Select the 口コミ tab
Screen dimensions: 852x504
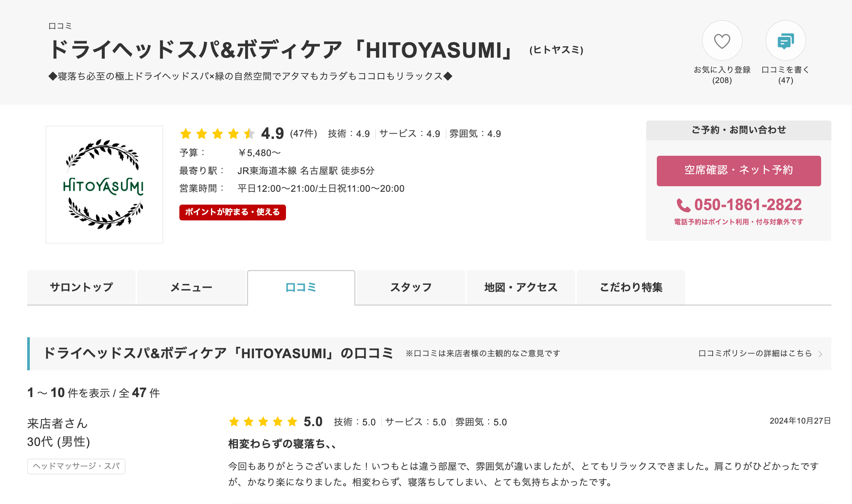[x=301, y=287]
